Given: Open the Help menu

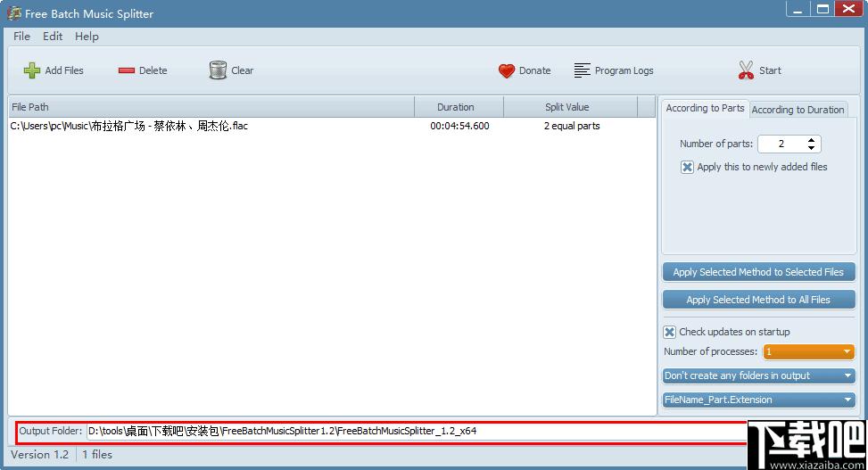Looking at the screenshot, I should [87, 37].
